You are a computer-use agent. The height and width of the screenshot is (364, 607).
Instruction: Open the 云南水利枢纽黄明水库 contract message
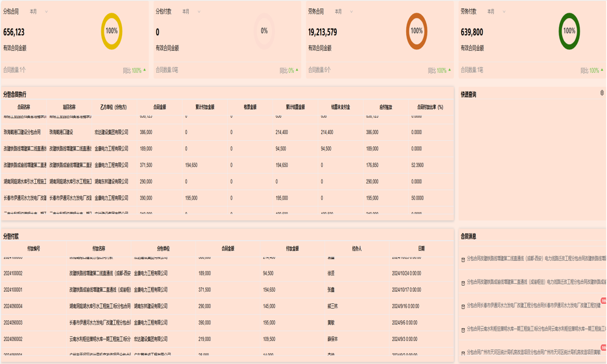pos(534,329)
